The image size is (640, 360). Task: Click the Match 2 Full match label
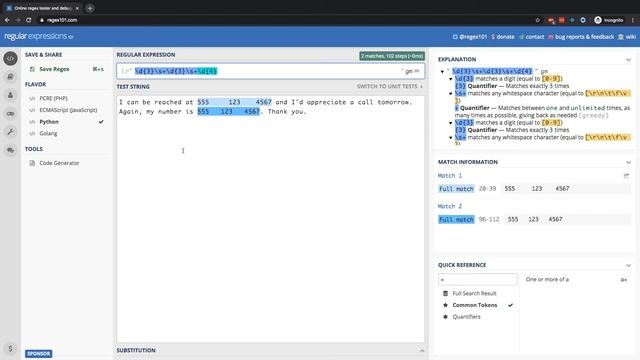[x=456, y=220]
